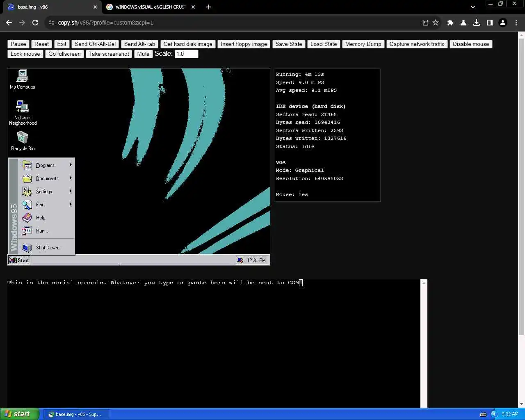This screenshot has height=420, width=525.
Task: Open Chrome downloads icon
Action: coord(477,23)
